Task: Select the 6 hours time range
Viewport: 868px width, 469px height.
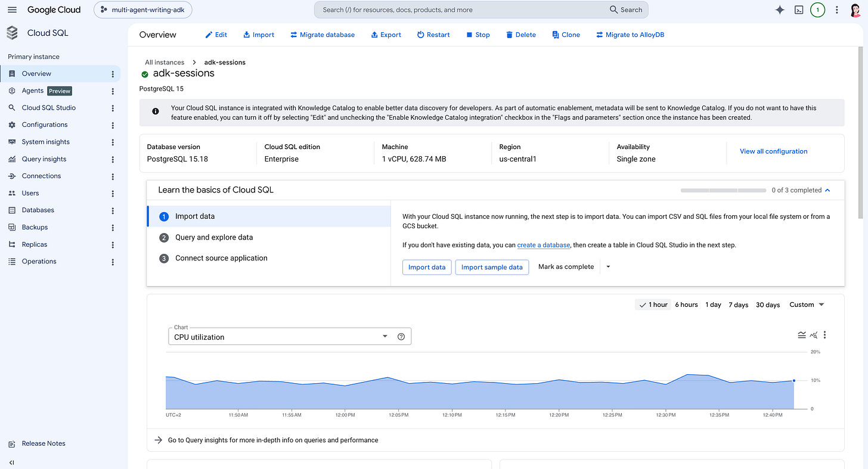Action: (x=686, y=305)
